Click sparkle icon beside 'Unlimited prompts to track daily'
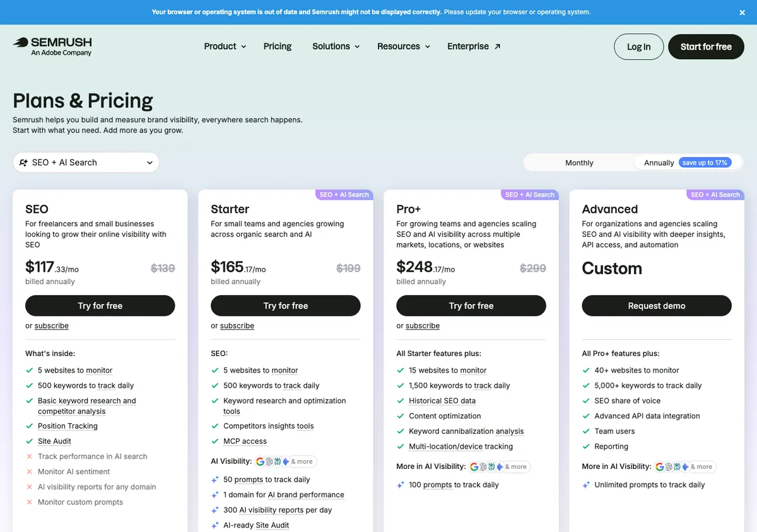 [585, 485]
